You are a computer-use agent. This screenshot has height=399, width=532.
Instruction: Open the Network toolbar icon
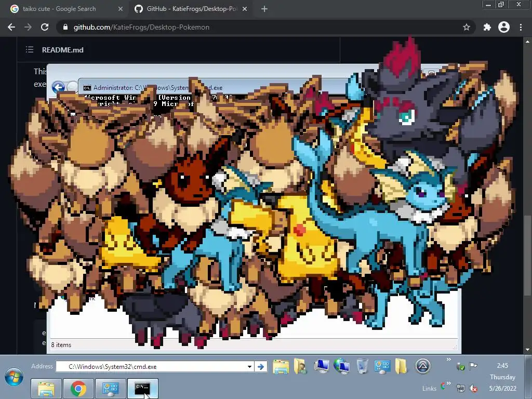[342, 366]
